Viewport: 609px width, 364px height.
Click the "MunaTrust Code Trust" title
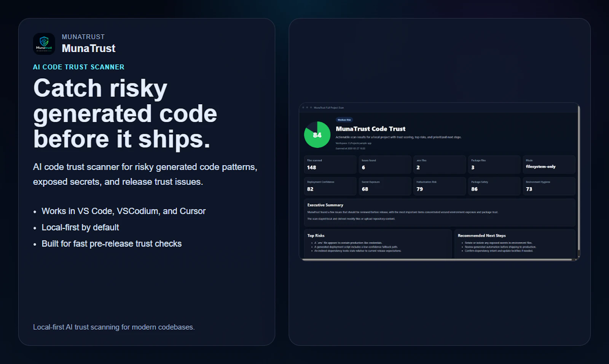point(370,129)
